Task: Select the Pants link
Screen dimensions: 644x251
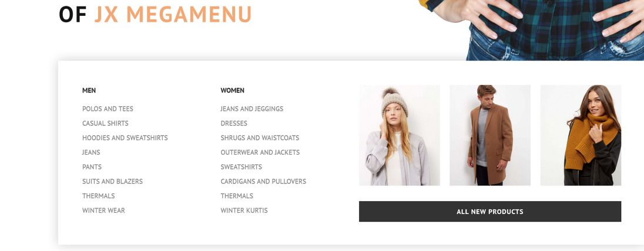Action: coord(92,167)
